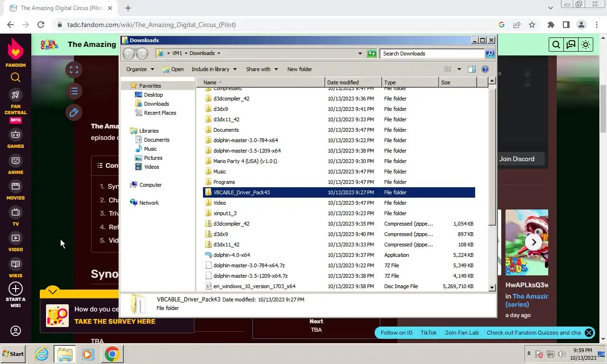This screenshot has width=607, height=364.
Task: Expand the view options dropdown arrow
Action: pos(459,69)
